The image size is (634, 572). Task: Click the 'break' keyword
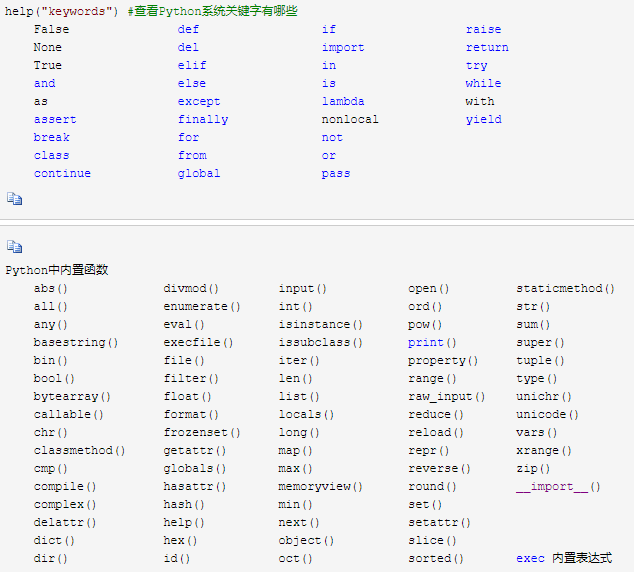pyautogui.click(x=51, y=137)
